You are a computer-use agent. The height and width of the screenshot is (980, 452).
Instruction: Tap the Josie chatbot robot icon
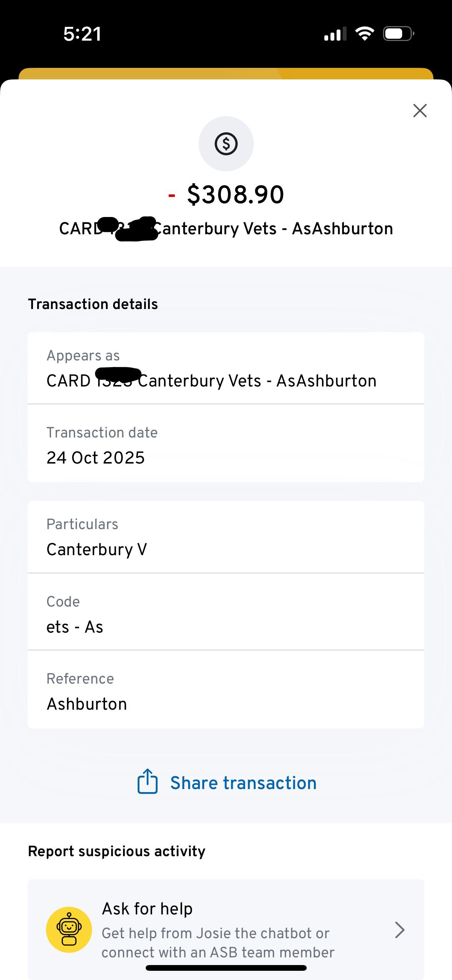(x=69, y=929)
